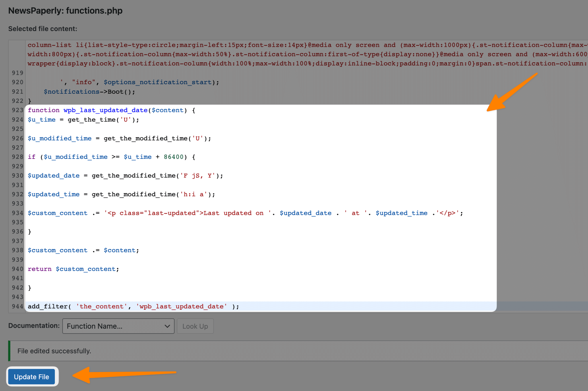Click '$u_modified_time = get_the_modified_time' line

click(x=119, y=138)
